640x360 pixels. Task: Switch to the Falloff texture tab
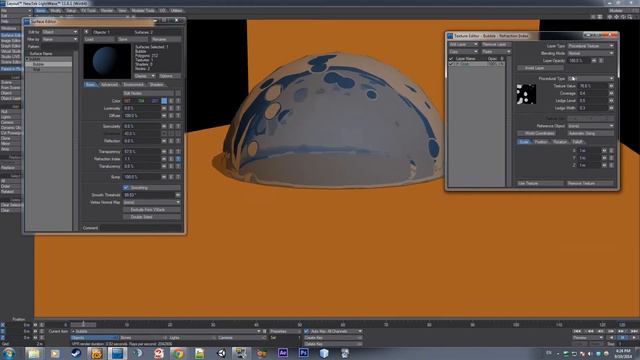578,142
